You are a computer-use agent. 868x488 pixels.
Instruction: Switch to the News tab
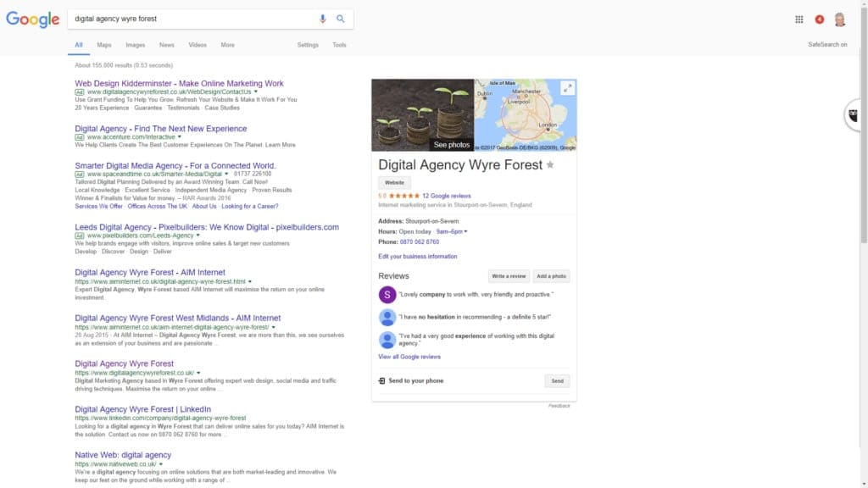point(167,45)
